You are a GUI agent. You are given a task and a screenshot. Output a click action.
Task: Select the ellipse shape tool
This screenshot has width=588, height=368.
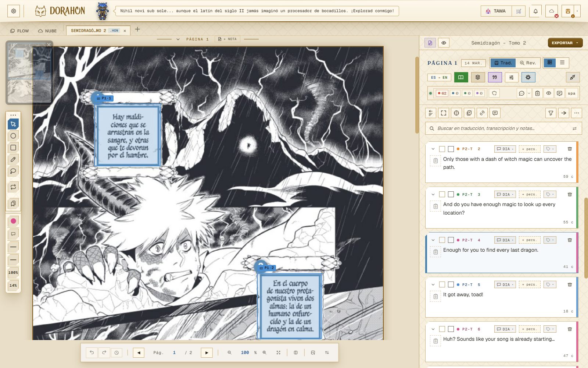point(13,136)
